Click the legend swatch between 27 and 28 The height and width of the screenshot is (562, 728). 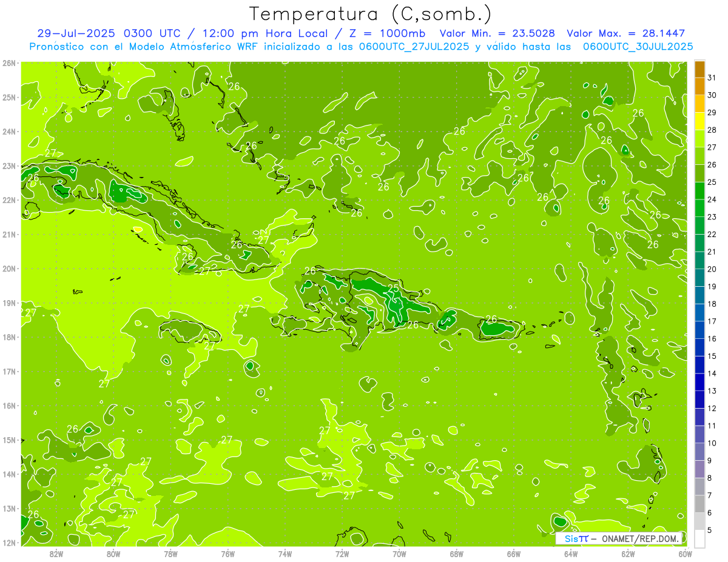(699, 139)
